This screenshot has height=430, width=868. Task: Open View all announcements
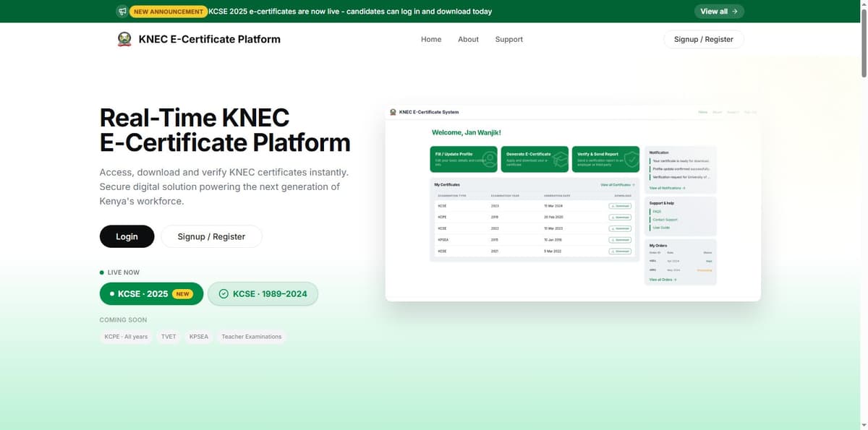719,12
